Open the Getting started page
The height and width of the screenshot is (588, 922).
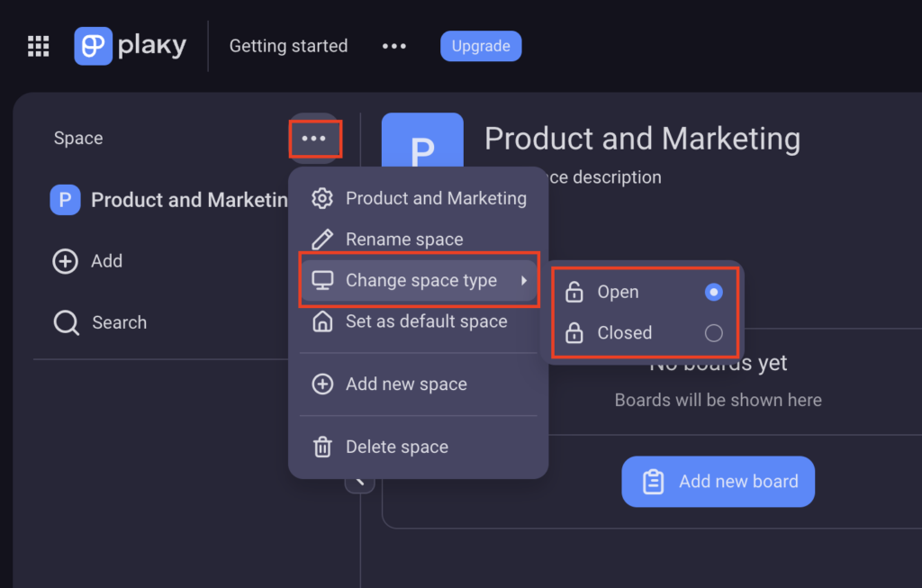[x=288, y=46]
